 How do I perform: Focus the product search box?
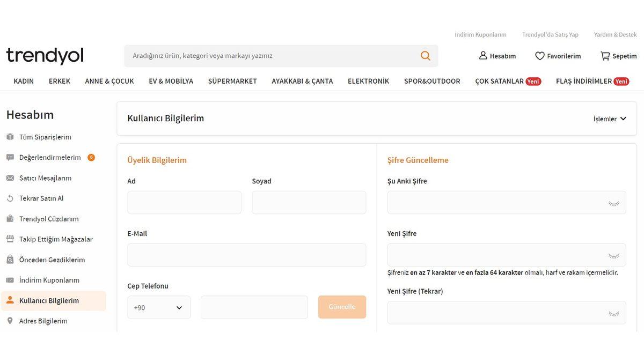pyautogui.click(x=271, y=56)
